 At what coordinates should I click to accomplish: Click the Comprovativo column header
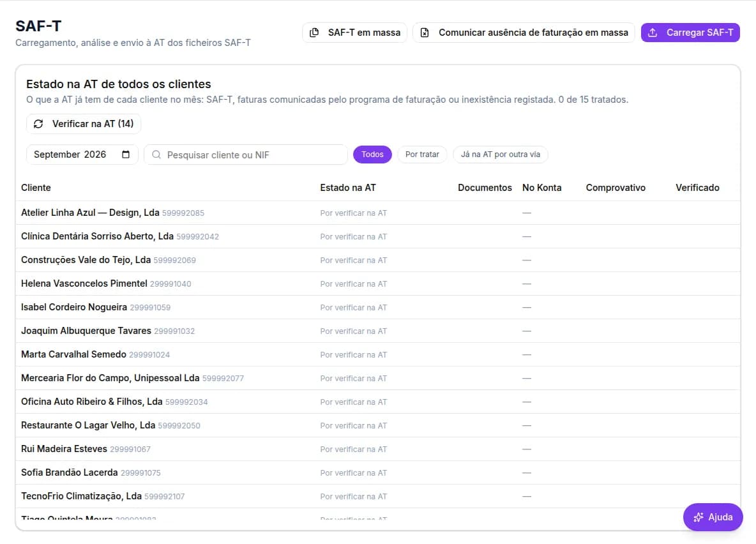[x=616, y=188]
